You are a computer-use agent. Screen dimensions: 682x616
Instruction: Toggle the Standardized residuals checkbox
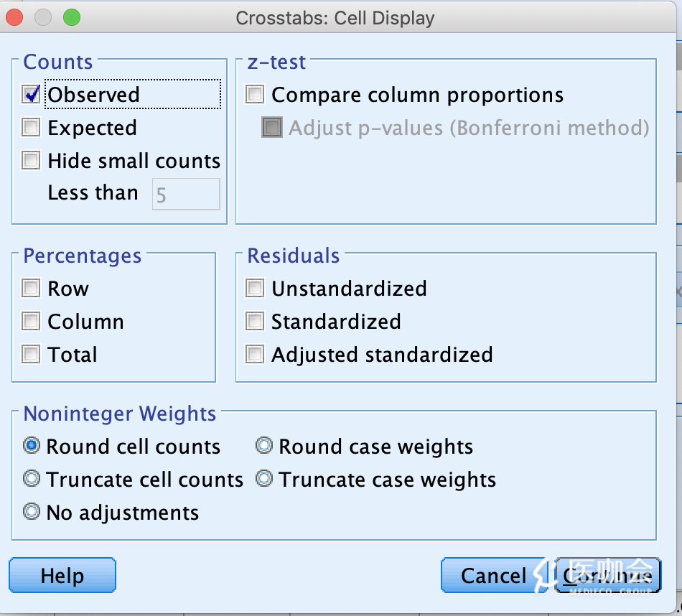click(256, 322)
